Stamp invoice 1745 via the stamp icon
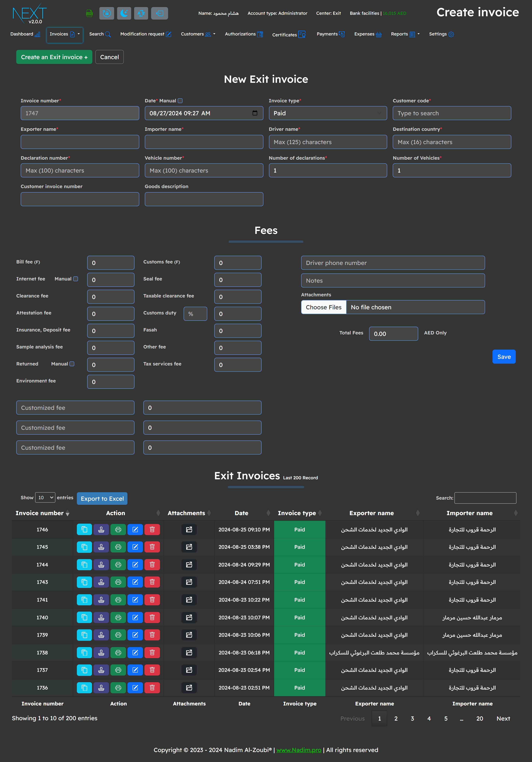The width and height of the screenshot is (532, 762). pos(101,547)
